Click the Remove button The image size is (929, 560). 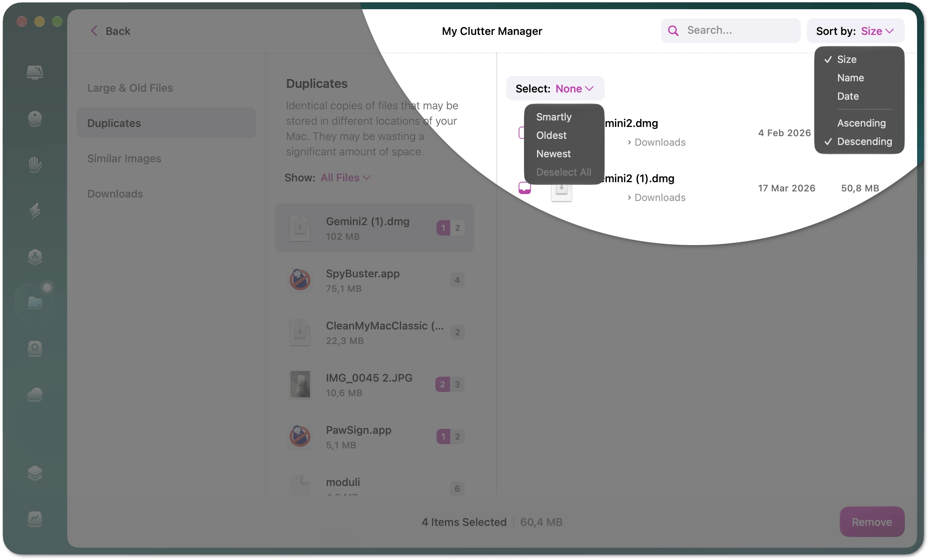(x=872, y=522)
